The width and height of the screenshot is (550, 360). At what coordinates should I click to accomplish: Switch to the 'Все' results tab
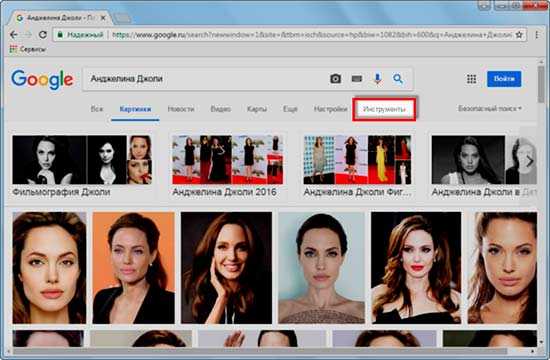(97, 109)
